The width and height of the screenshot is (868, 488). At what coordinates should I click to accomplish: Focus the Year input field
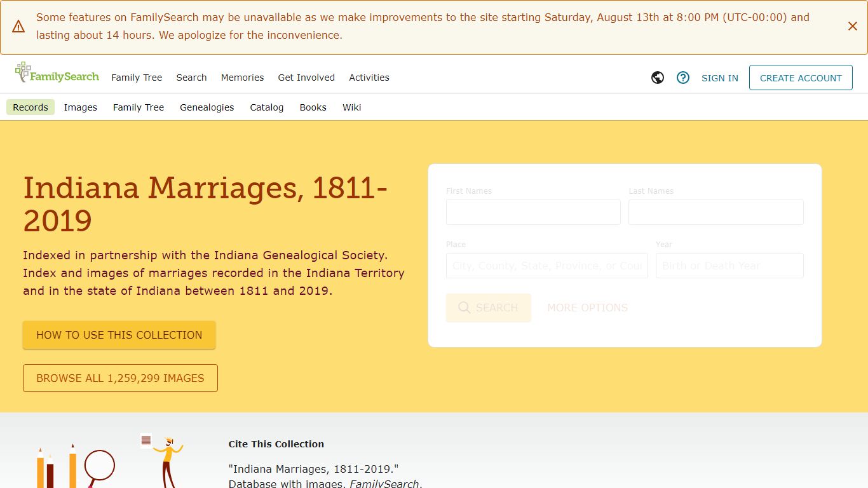tap(729, 266)
